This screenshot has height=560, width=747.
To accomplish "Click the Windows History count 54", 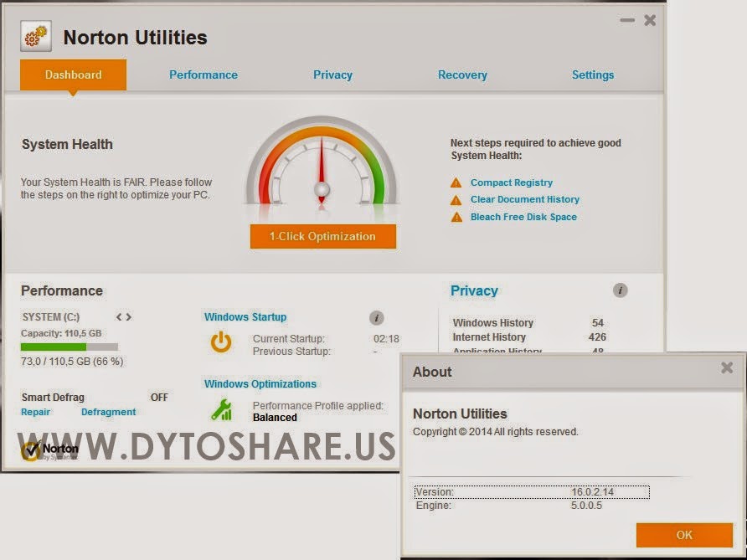I will coord(598,323).
